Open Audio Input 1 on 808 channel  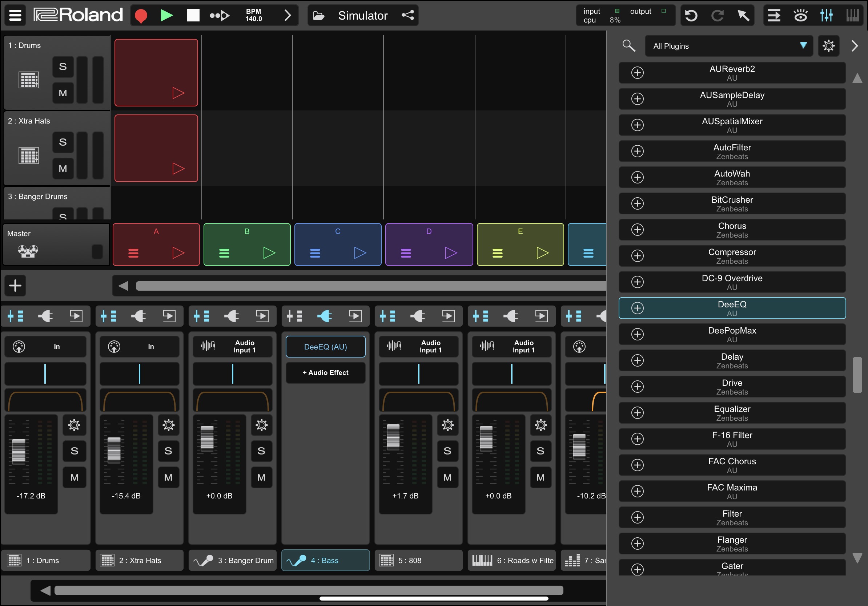[x=418, y=347]
